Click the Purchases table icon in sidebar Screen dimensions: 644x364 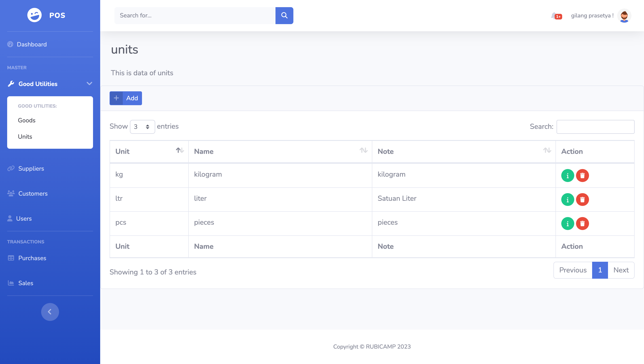coord(11,258)
